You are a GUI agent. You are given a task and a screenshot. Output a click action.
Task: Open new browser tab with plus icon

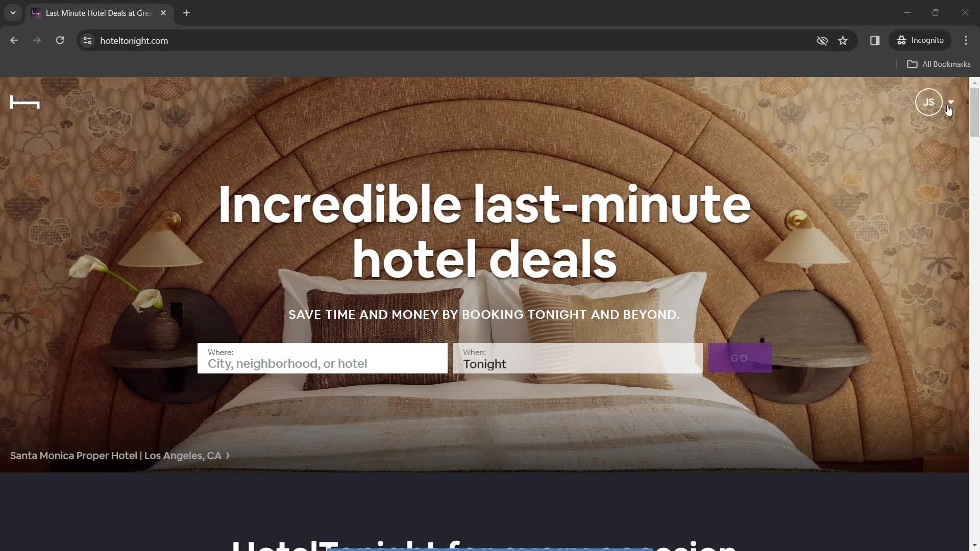click(186, 13)
